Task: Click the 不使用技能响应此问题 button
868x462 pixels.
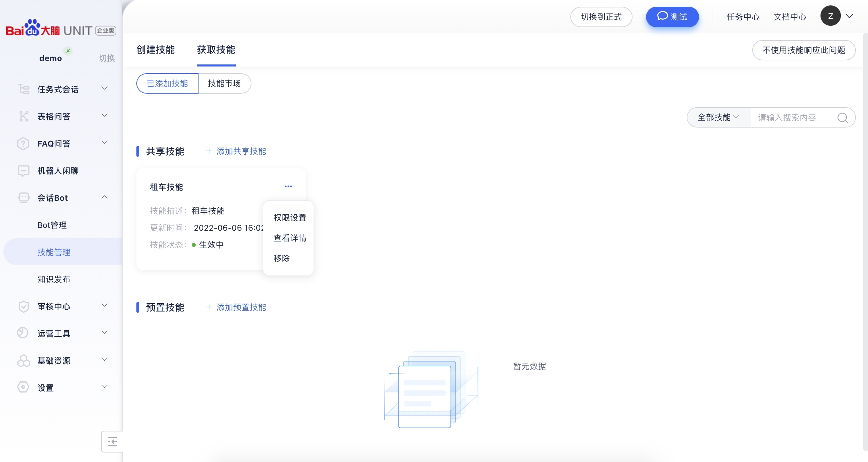Action: (804, 50)
